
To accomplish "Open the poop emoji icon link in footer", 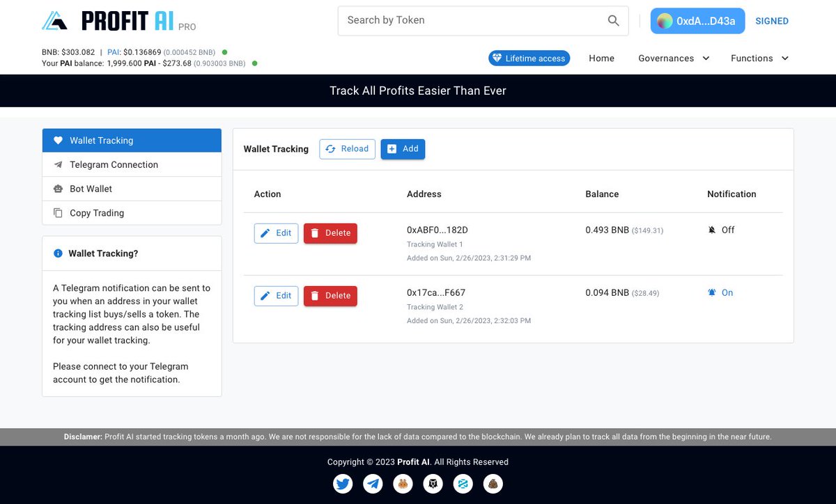I will click(x=493, y=483).
